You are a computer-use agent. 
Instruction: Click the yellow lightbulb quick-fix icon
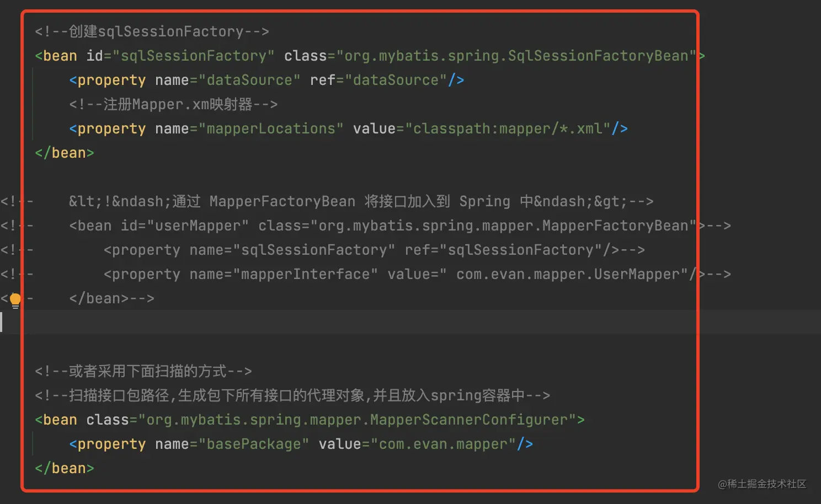click(x=15, y=301)
